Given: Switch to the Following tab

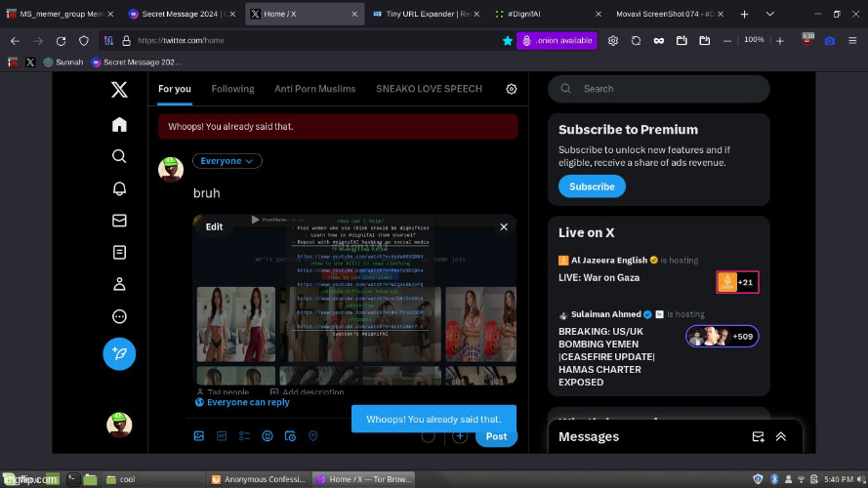Looking at the screenshot, I should [232, 89].
